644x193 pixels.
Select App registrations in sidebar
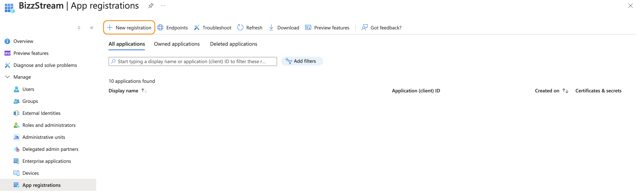pyautogui.click(x=48, y=185)
